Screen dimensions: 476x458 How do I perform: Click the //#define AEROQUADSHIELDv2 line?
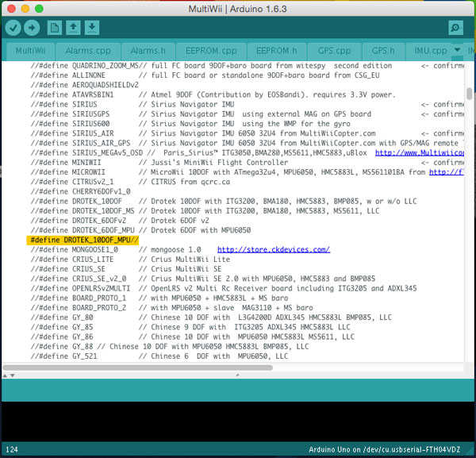click(84, 85)
